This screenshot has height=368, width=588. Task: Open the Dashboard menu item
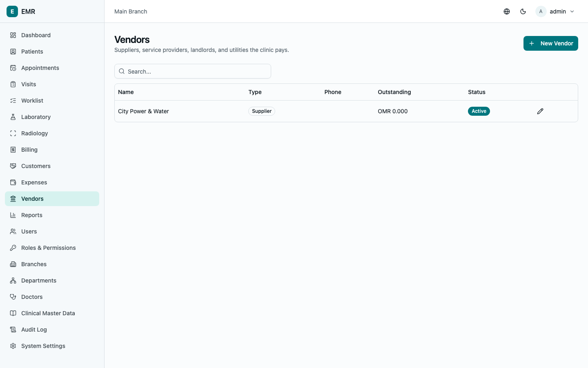click(52, 35)
